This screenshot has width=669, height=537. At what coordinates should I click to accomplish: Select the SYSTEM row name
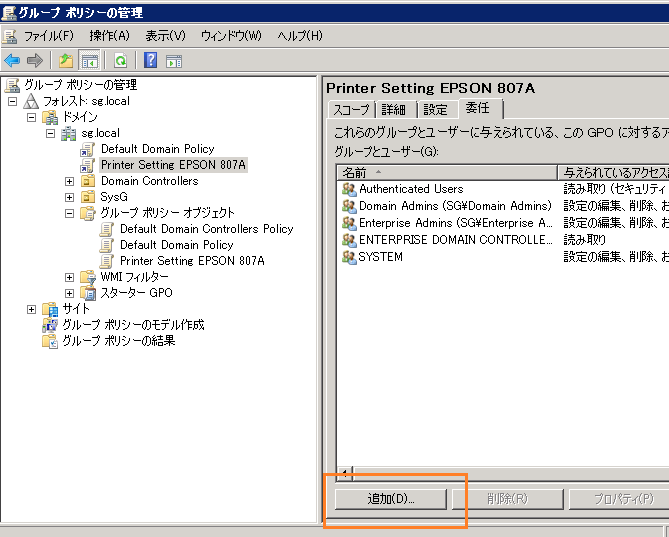(x=381, y=257)
